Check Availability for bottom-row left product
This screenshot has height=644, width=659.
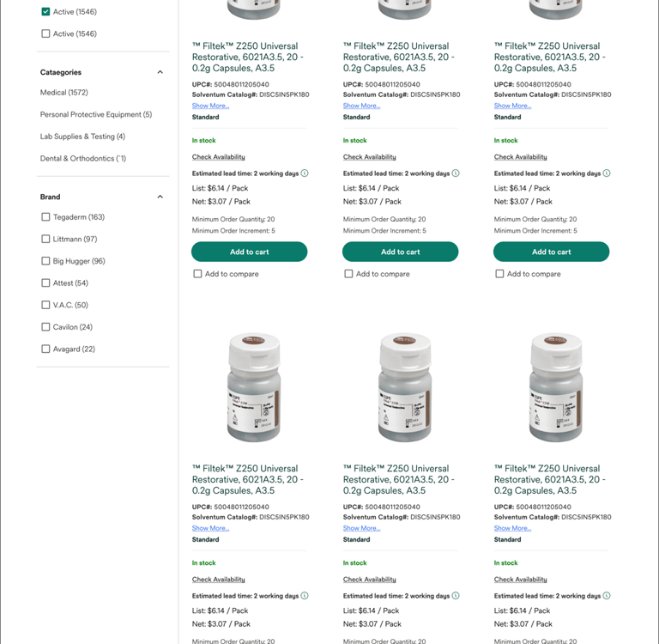coord(219,580)
